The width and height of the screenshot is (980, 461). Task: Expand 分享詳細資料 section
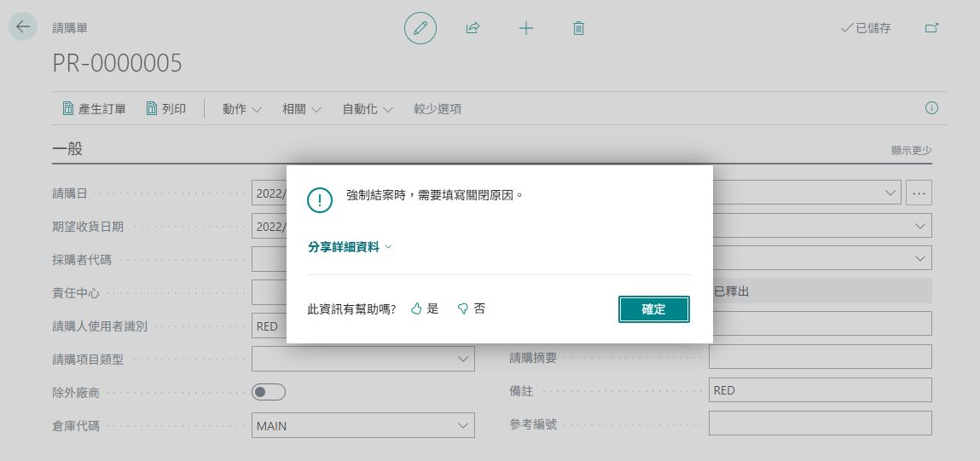click(350, 247)
